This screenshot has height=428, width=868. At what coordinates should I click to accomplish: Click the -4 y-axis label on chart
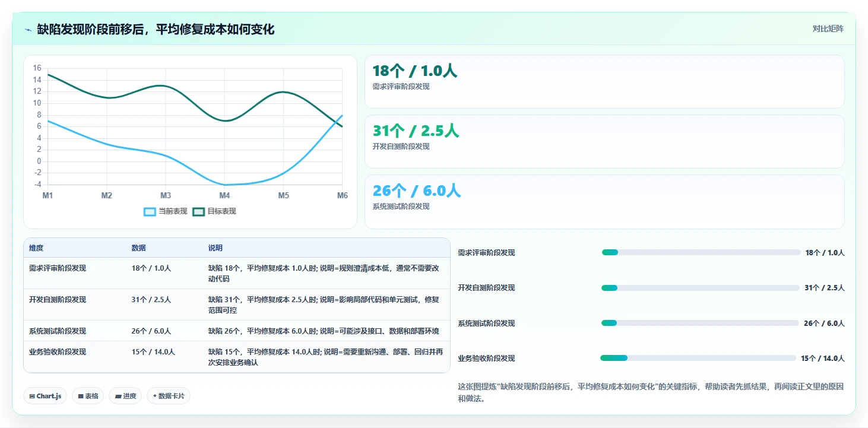37,185
